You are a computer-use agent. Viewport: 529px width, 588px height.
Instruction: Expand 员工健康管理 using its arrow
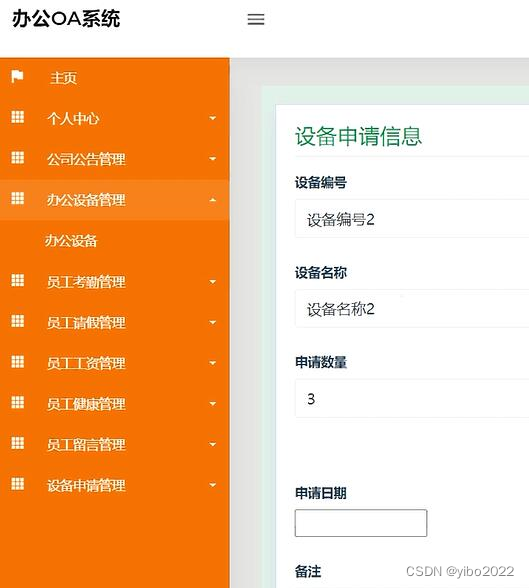click(x=213, y=404)
